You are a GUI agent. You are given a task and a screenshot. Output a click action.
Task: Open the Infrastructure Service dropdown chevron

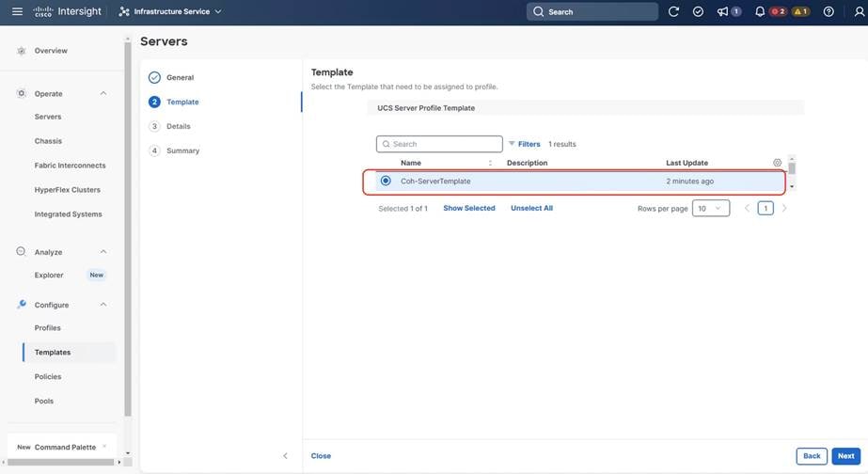tap(218, 11)
